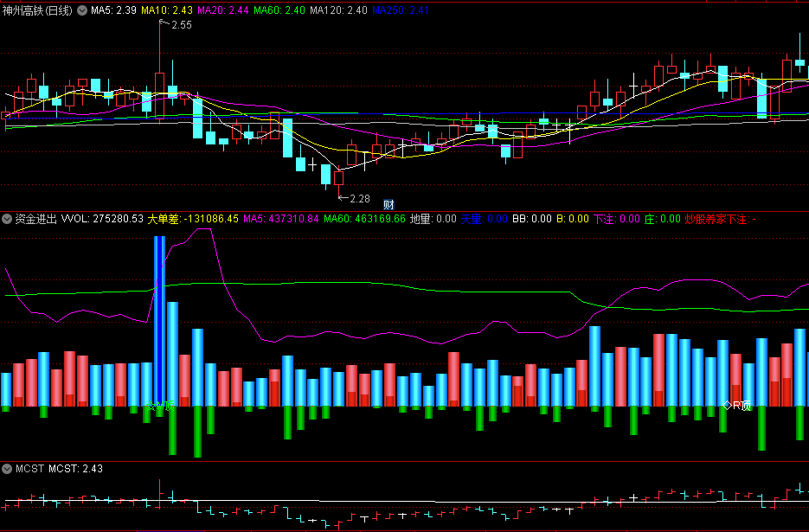Select the MA20: 2.44 legend
This screenshot has height=532, width=809.
(x=223, y=10)
